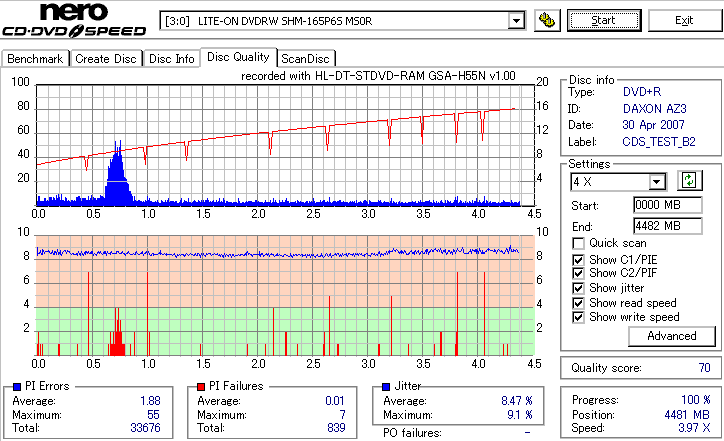Viewport: 724px width, 441px height.
Task: Click the Exit button
Action: point(684,20)
